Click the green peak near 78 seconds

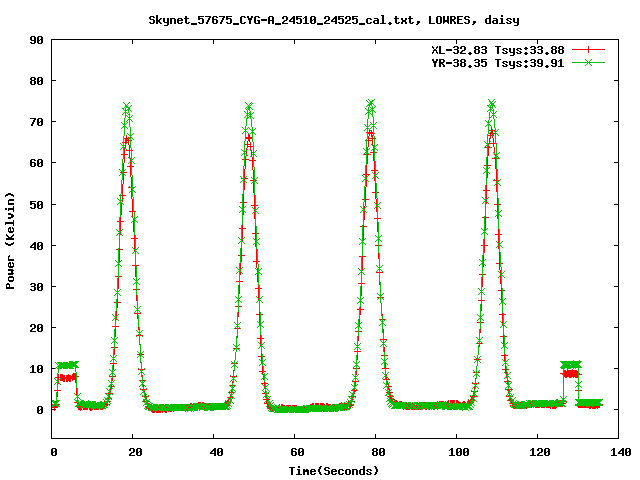point(370,103)
